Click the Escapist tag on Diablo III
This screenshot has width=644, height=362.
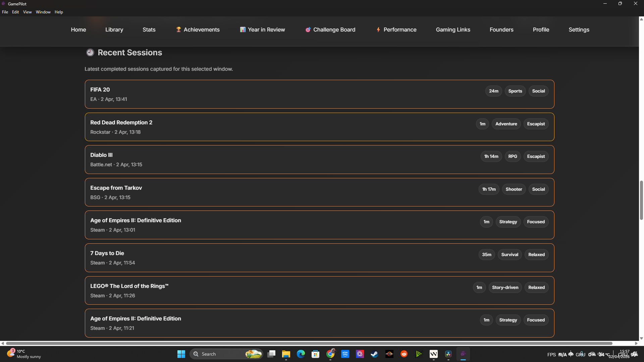point(536,157)
